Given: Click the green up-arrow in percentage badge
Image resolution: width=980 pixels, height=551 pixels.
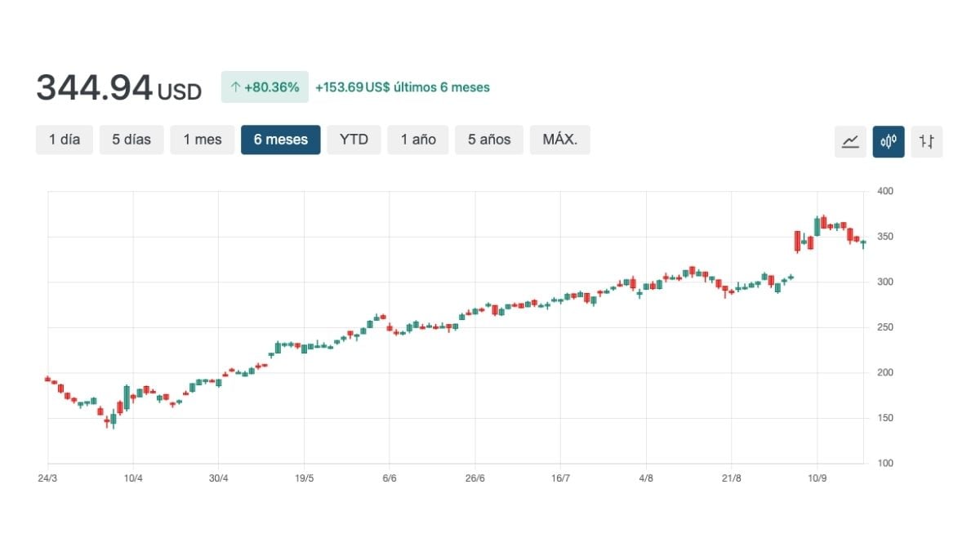Looking at the screenshot, I should (235, 87).
